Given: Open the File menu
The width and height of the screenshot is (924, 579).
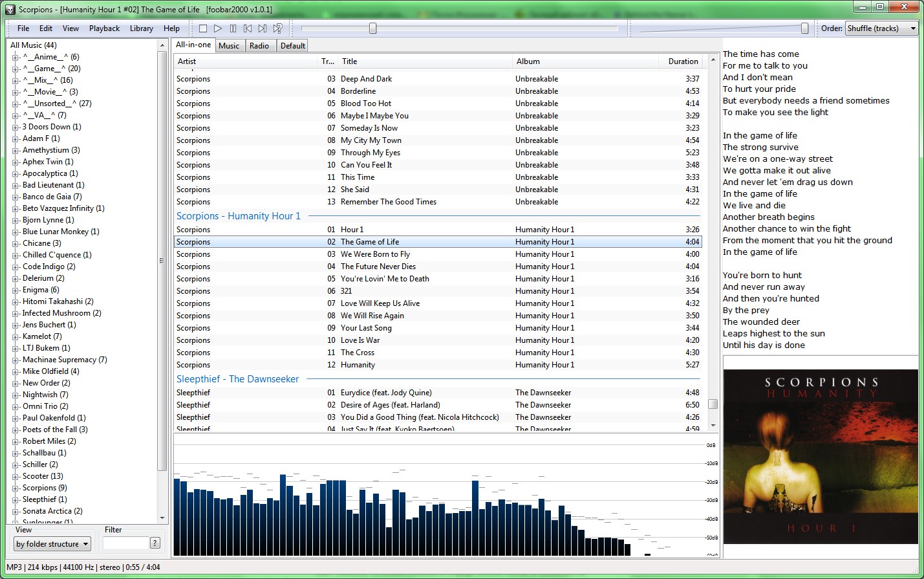Looking at the screenshot, I should coord(23,28).
